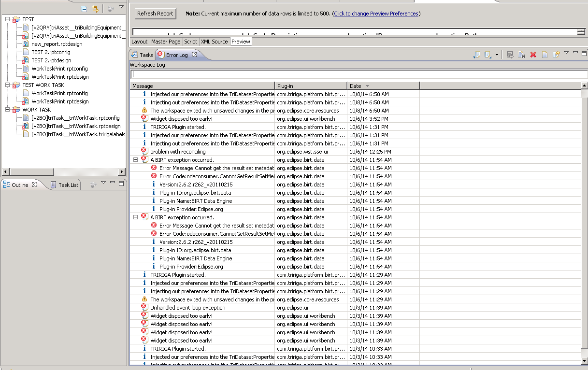Open the 'Click to change Preview Preferences' link
The height and width of the screenshot is (370, 588).
[x=376, y=14]
